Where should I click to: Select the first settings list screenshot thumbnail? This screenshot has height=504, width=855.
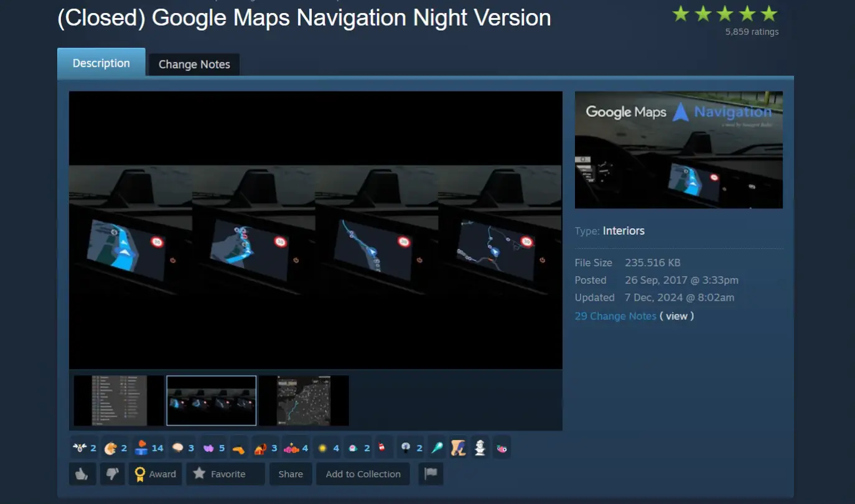click(119, 401)
